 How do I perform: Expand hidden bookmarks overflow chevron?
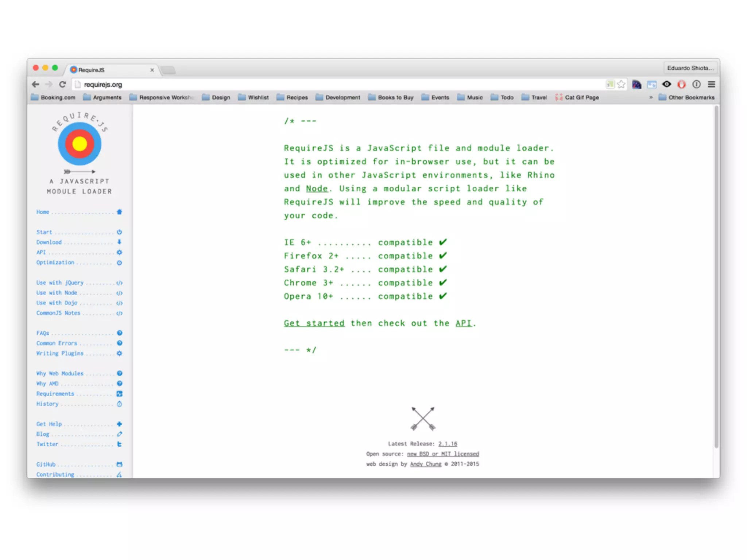(651, 97)
